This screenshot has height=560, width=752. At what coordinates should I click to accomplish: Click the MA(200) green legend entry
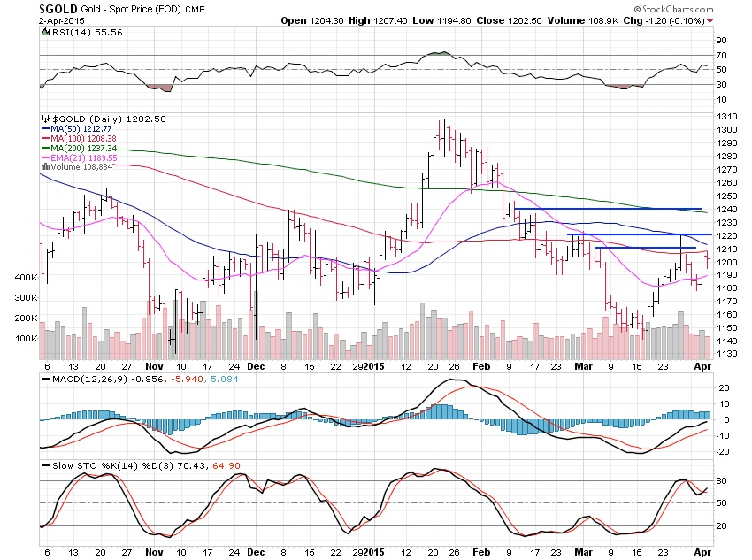click(x=79, y=148)
